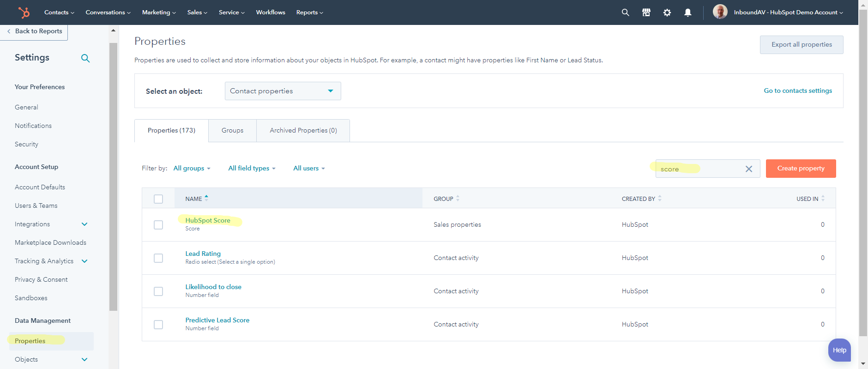Open Users & Teams settings
This screenshot has width=868, height=369.
pyautogui.click(x=36, y=206)
